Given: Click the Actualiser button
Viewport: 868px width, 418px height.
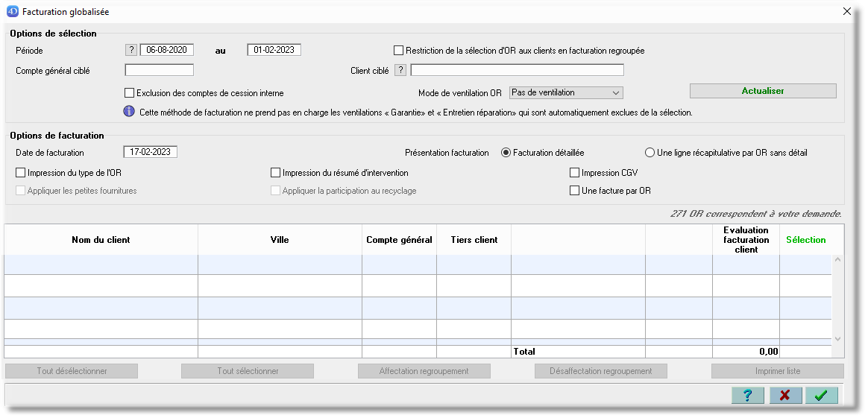Looking at the screenshot, I should [763, 91].
